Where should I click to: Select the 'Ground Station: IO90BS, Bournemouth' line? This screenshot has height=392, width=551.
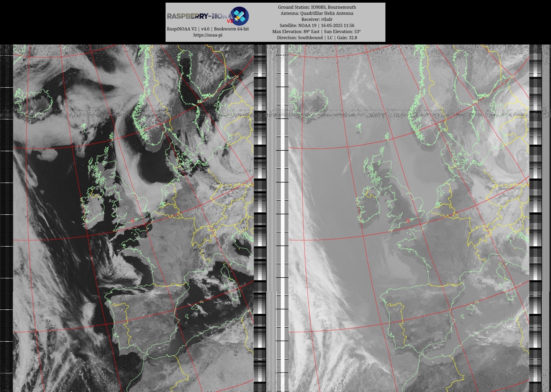tap(317, 7)
